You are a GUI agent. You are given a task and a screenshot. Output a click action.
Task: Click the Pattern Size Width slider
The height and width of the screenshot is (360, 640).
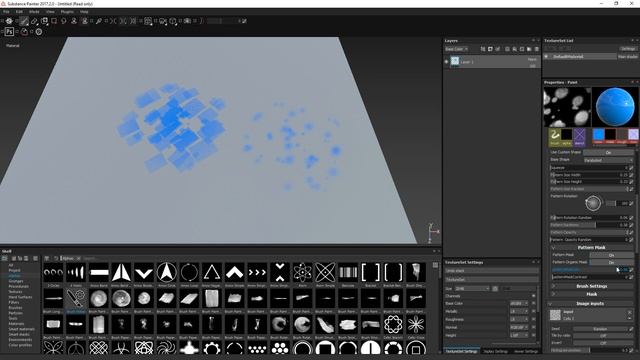coord(589,175)
